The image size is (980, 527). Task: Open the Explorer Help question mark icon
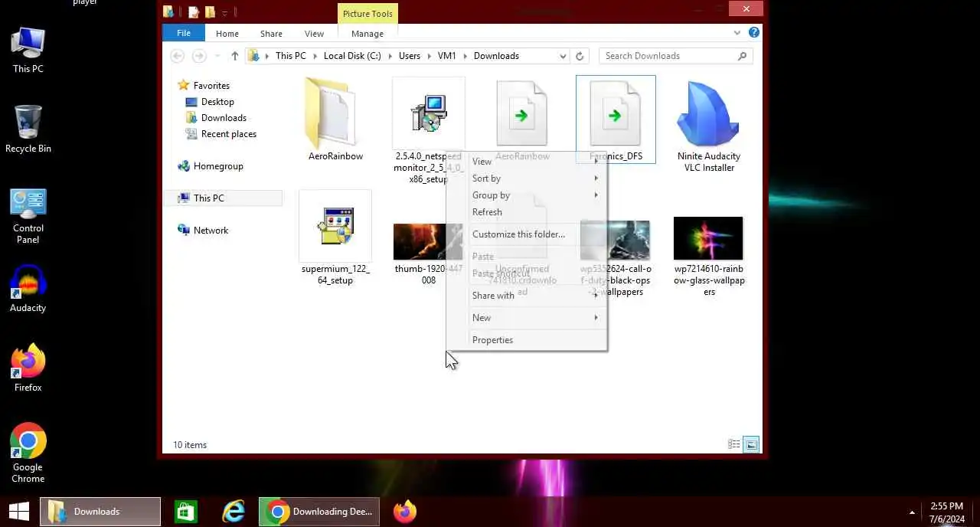pyautogui.click(x=754, y=33)
